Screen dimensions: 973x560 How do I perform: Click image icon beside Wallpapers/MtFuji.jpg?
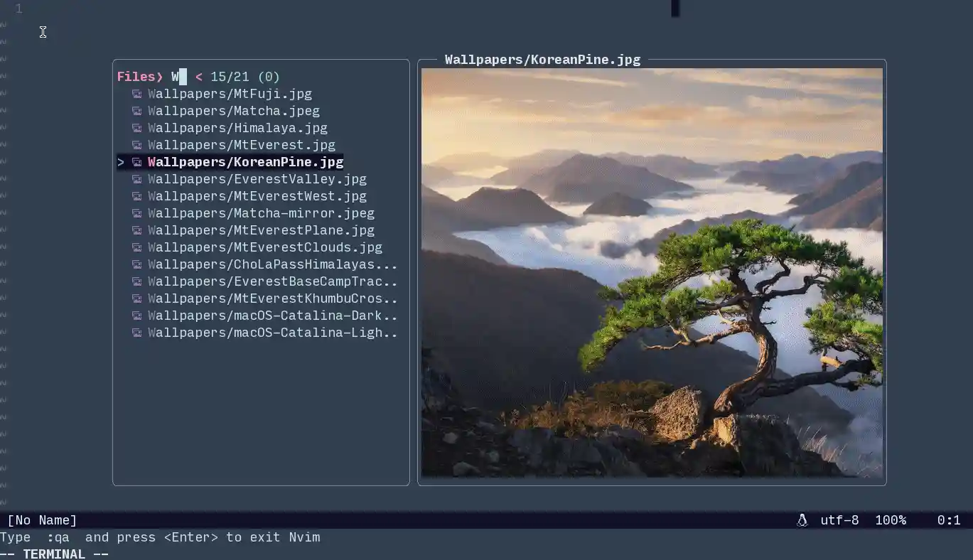136,94
